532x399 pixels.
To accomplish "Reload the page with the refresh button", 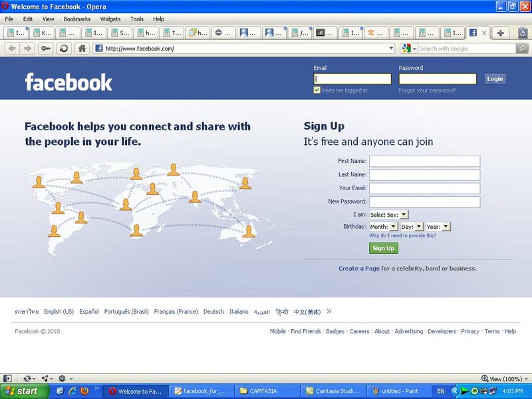I will pyautogui.click(x=63, y=49).
